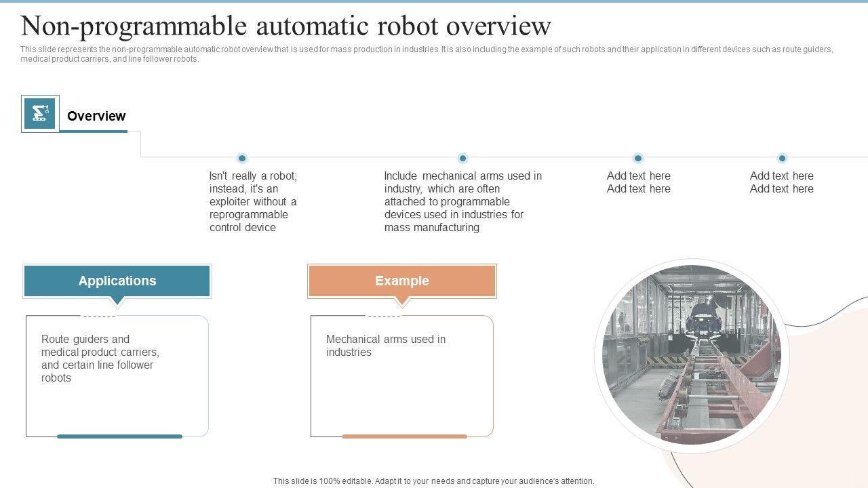Select the Overview heading label
Image resolution: width=868 pixels, height=488 pixels.
pyautogui.click(x=96, y=116)
